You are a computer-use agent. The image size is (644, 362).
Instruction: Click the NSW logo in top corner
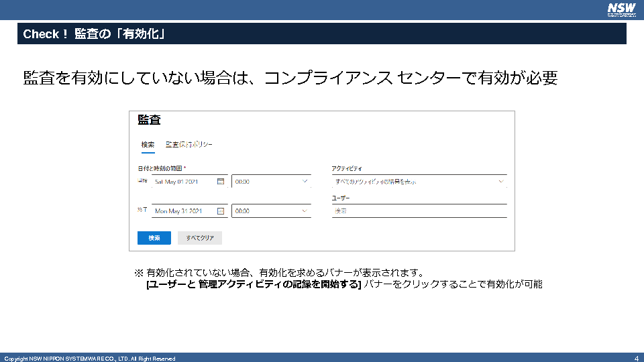click(x=621, y=9)
